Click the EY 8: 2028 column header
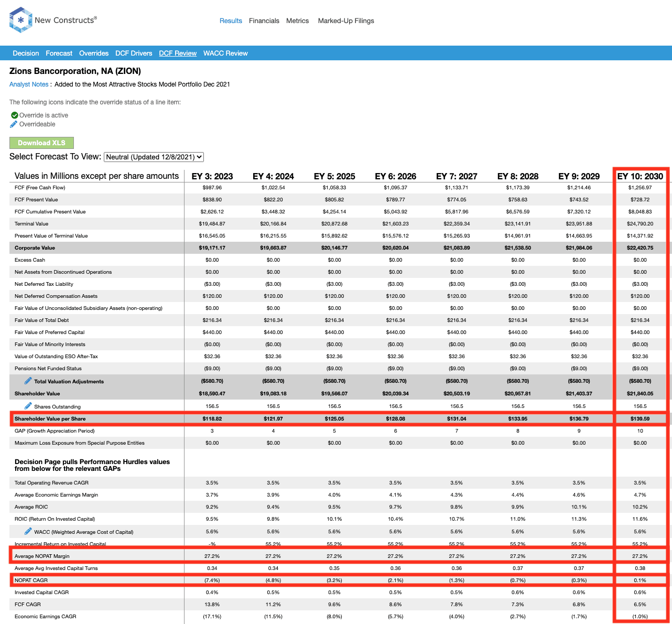The image size is (672, 624). (x=518, y=176)
